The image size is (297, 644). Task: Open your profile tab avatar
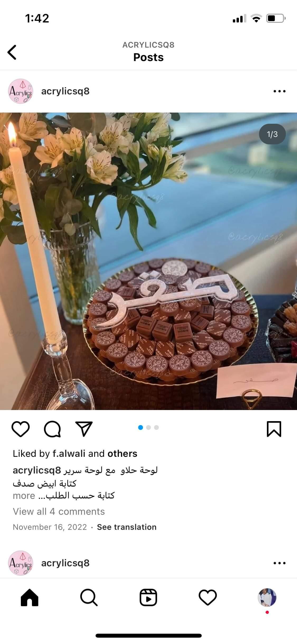tap(267, 597)
